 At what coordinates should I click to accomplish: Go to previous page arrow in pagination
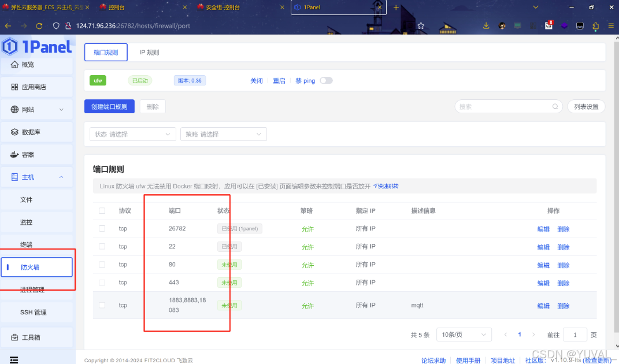505,335
